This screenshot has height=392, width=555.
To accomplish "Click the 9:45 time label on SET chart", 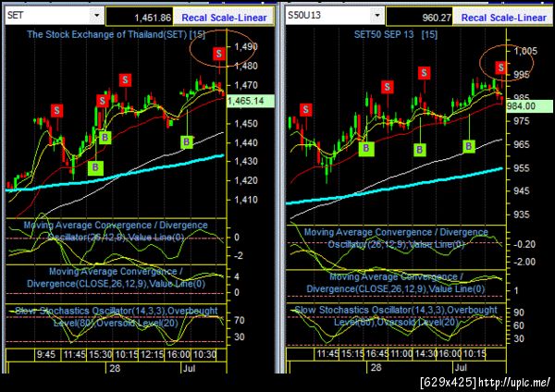I will tap(46, 354).
